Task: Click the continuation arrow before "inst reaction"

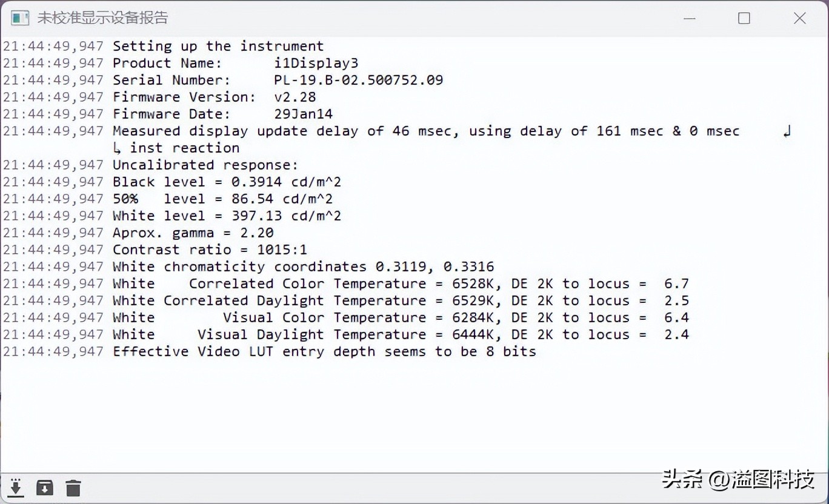Action: 117,148
